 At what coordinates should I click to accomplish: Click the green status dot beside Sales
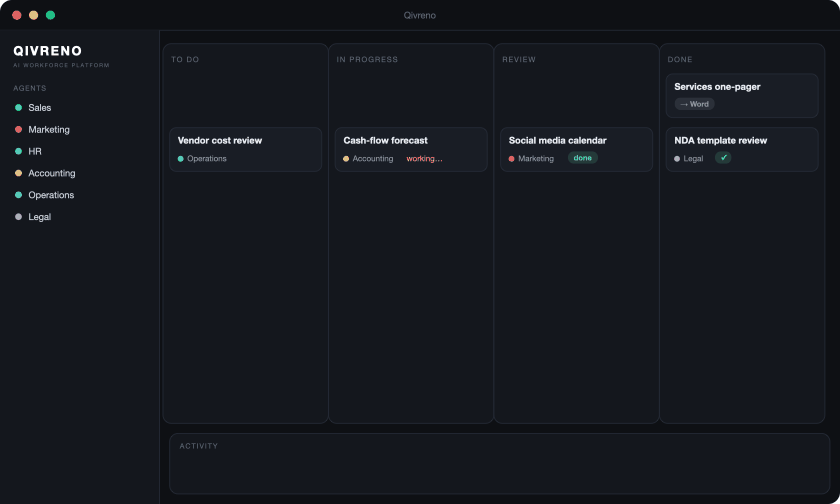(x=18, y=108)
